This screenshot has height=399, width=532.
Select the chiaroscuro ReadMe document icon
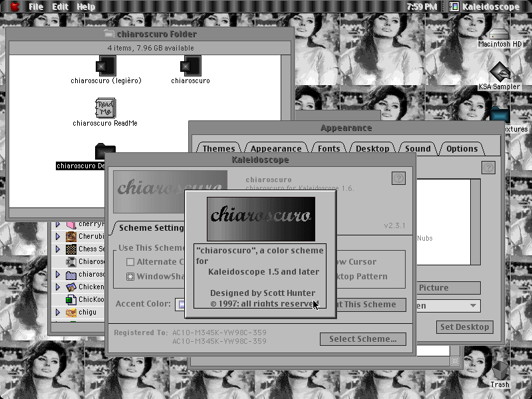point(105,108)
